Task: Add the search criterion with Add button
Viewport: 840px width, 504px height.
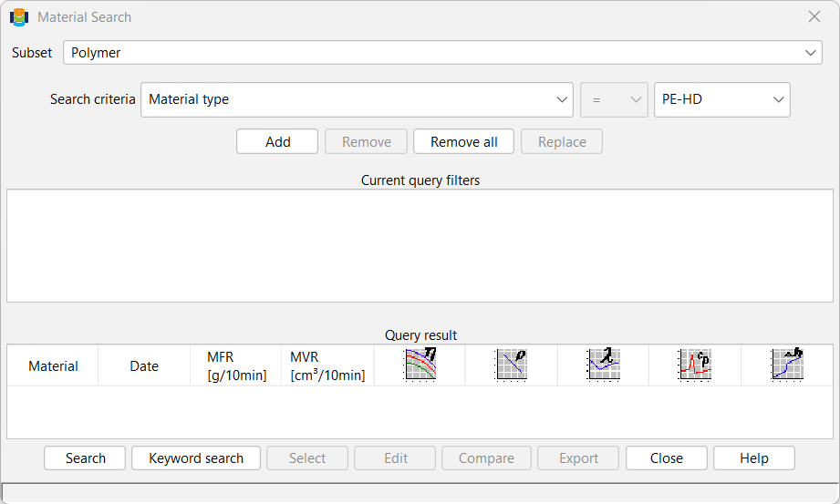Action: pyautogui.click(x=277, y=142)
